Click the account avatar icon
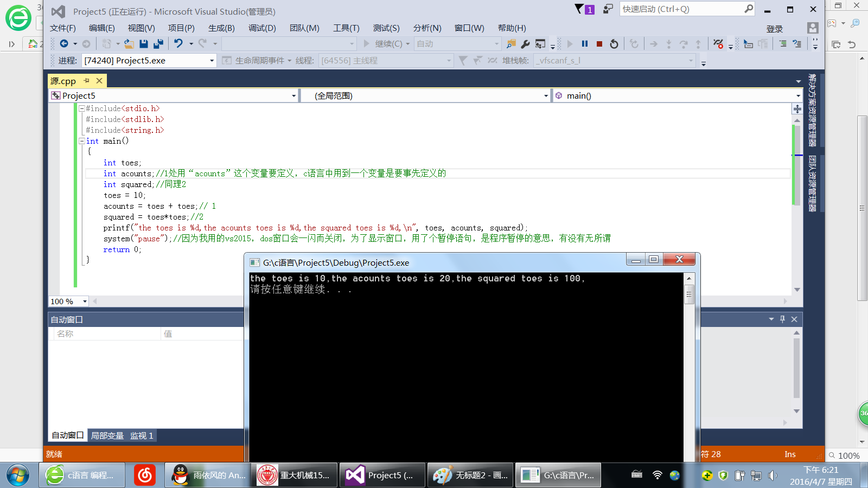Viewport: 868px width, 488px height. (x=813, y=28)
